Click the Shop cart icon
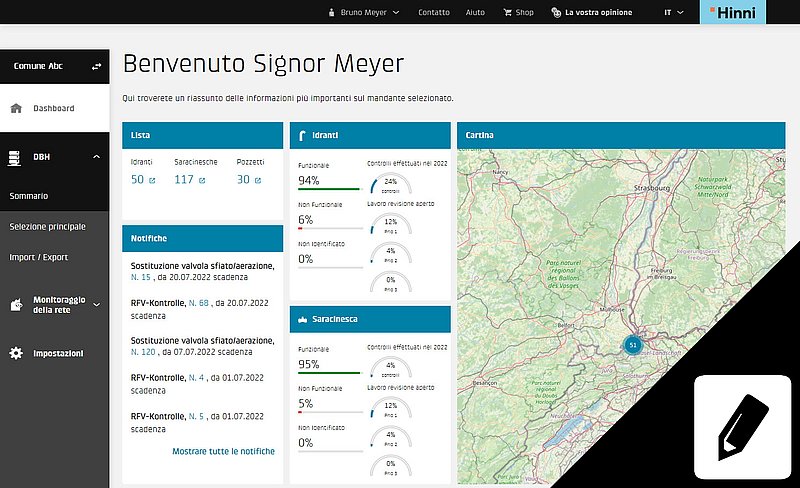The height and width of the screenshot is (488, 800). (507, 12)
